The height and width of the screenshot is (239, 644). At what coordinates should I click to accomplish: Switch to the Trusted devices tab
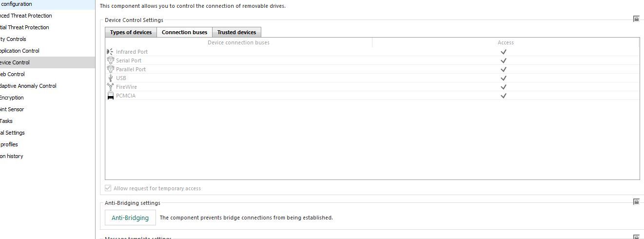(x=236, y=32)
